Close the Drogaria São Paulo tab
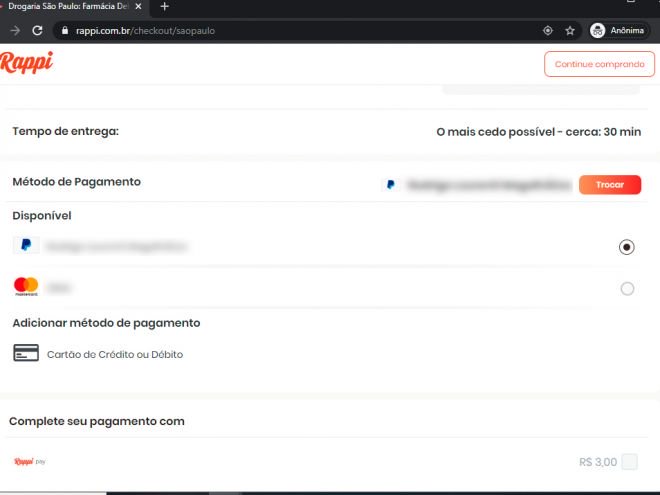 [138, 7]
